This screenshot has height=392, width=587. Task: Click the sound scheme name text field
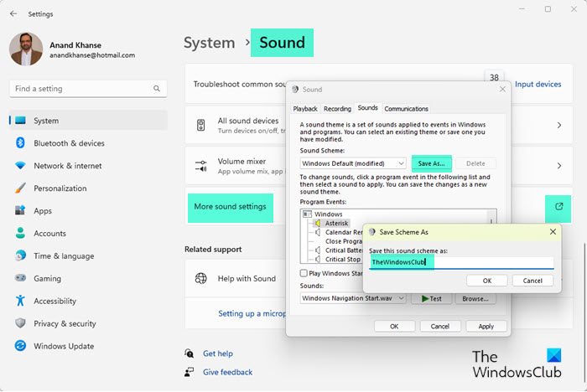click(461, 262)
